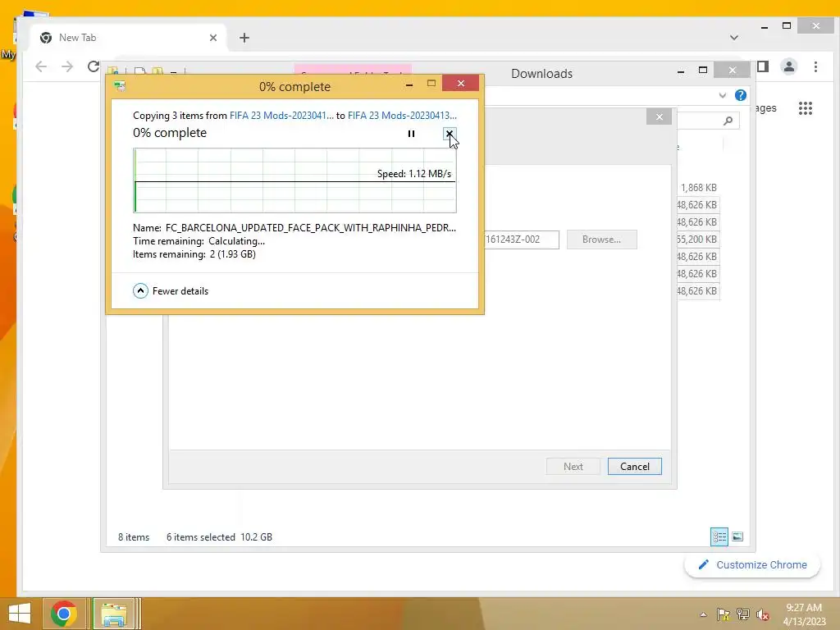Open the clock showing 9:27 AM
The width and height of the screenshot is (840, 630).
coord(804,614)
